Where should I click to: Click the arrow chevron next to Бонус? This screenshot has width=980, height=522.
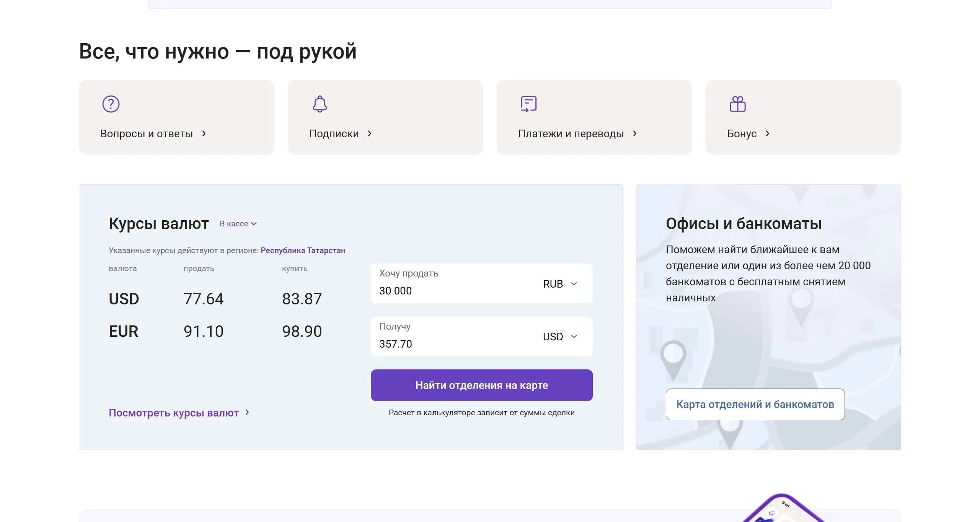pyautogui.click(x=768, y=134)
